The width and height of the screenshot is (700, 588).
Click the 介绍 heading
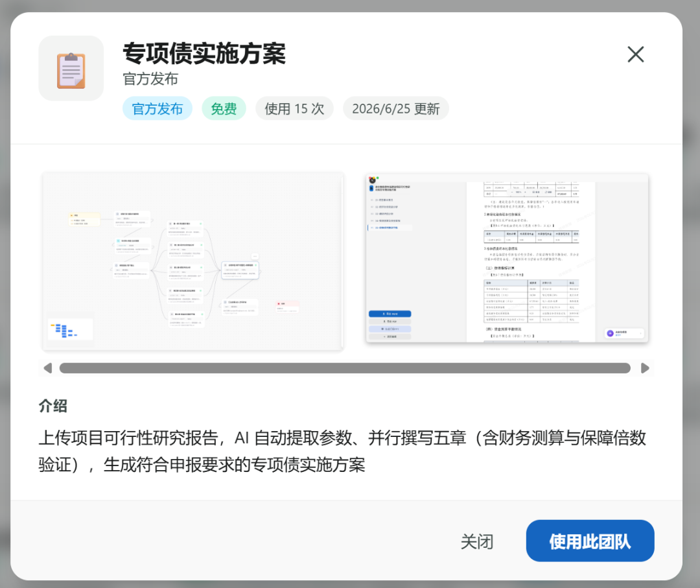53,406
